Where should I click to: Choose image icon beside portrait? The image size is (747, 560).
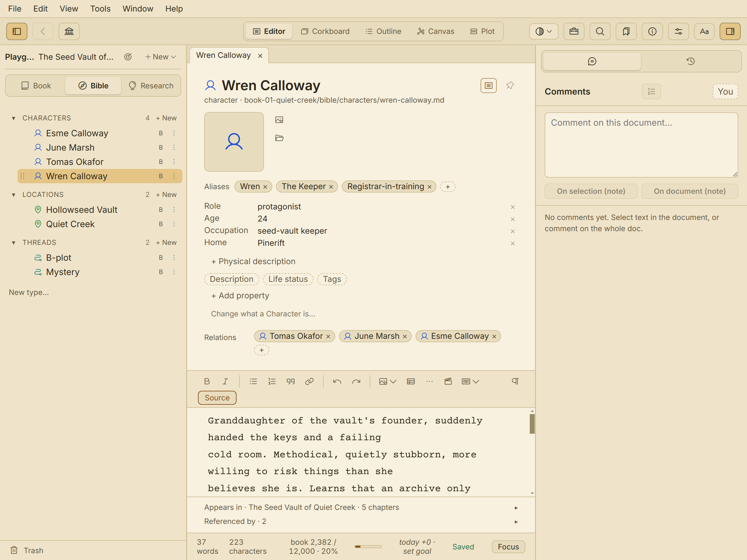pos(279,120)
